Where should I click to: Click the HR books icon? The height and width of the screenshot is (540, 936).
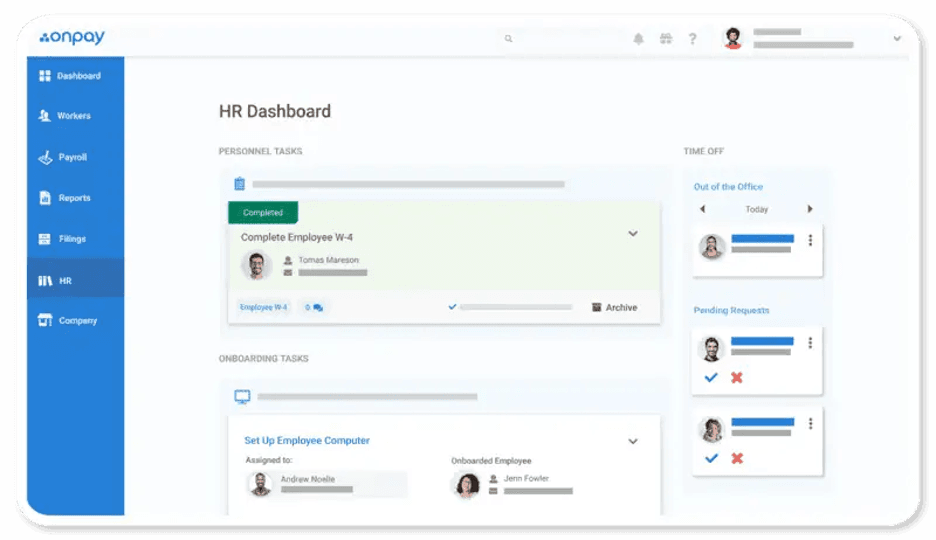coord(45,280)
